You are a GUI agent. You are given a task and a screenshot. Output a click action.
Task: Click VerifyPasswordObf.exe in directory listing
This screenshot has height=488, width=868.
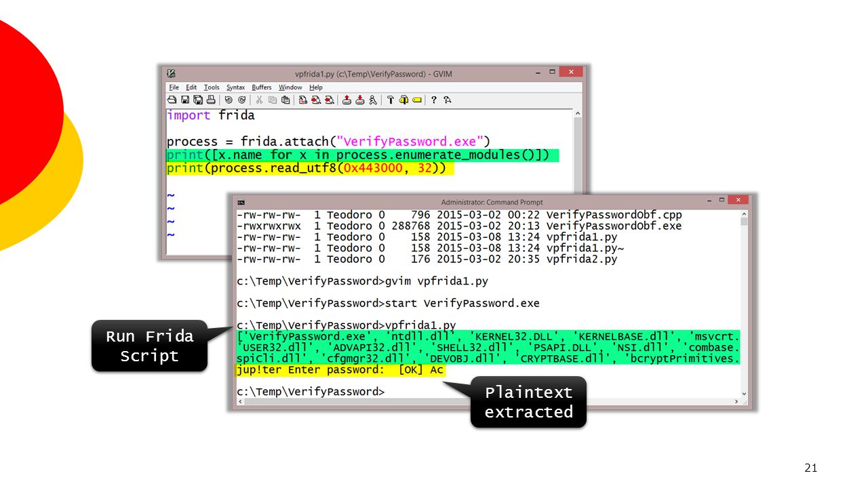(614, 226)
